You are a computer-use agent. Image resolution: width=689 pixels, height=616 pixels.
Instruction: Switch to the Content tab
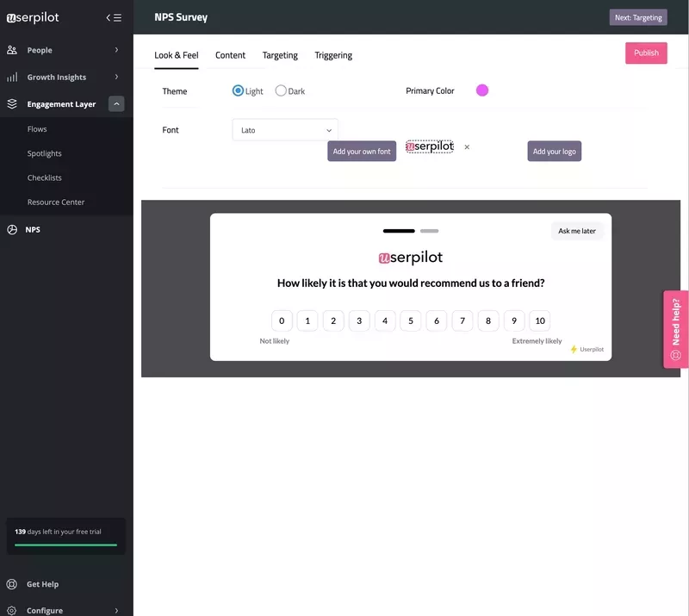pyautogui.click(x=230, y=55)
